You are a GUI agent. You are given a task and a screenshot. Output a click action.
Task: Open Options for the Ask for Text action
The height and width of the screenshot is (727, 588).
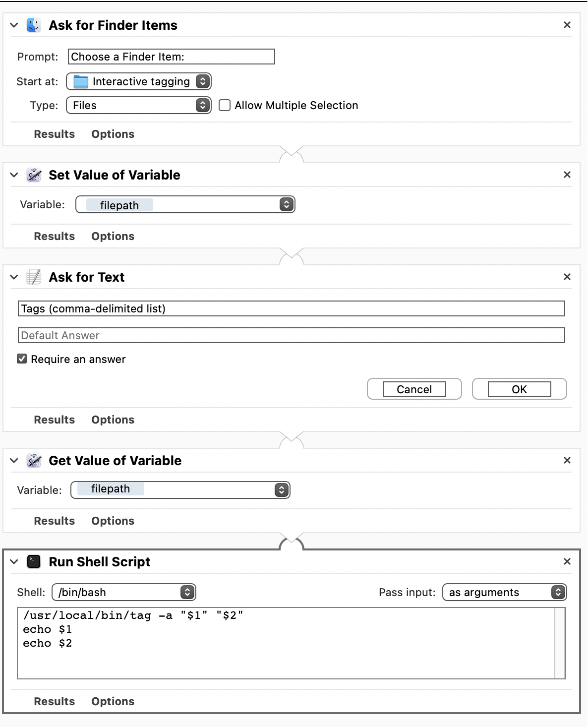click(113, 420)
